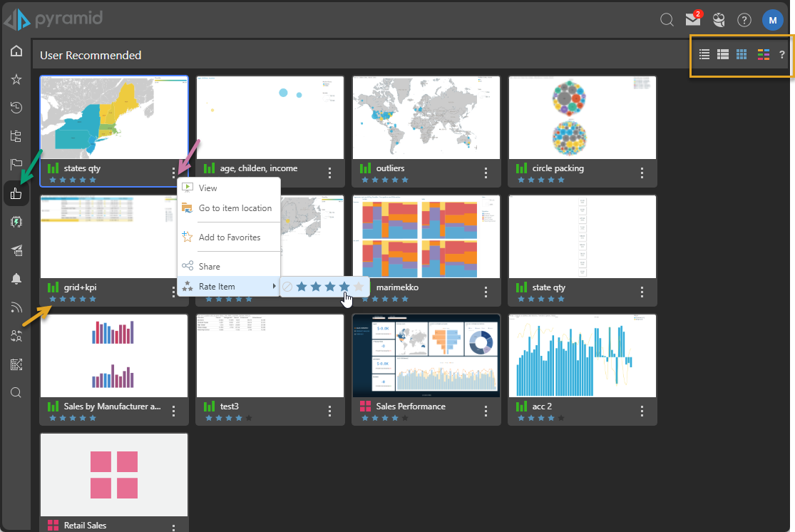Open the Home page from sidebar
795x532 pixels.
(16, 51)
